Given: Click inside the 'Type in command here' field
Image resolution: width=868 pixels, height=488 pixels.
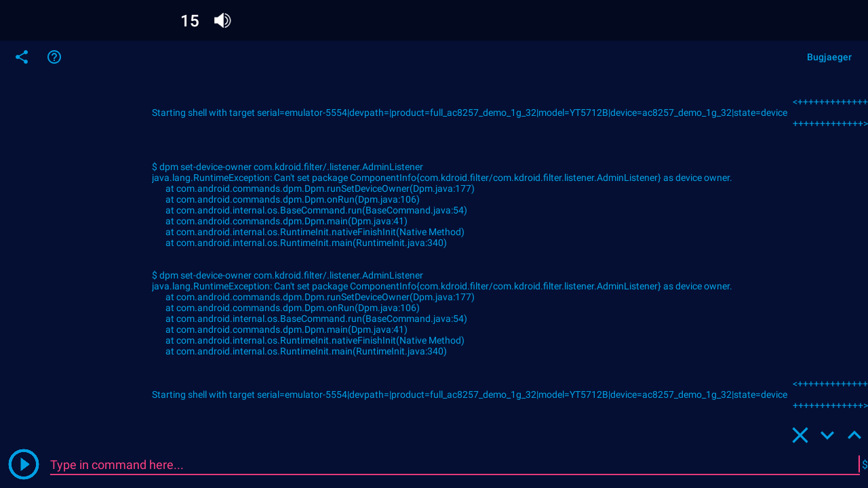Looking at the screenshot, I should [x=271, y=465].
